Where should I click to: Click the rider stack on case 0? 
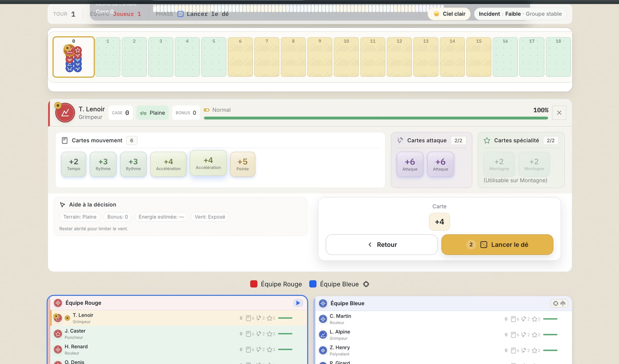[x=74, y=58]
